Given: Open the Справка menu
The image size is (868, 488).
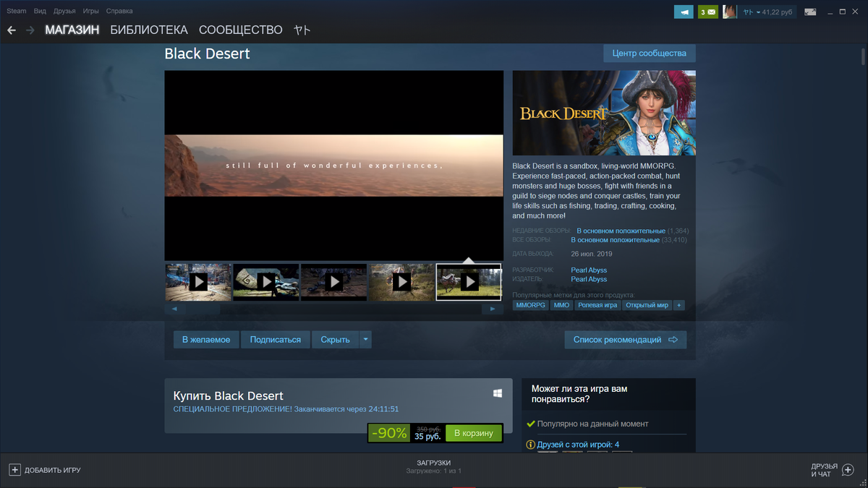Looking at the screenshot, I should click(119, 12).
